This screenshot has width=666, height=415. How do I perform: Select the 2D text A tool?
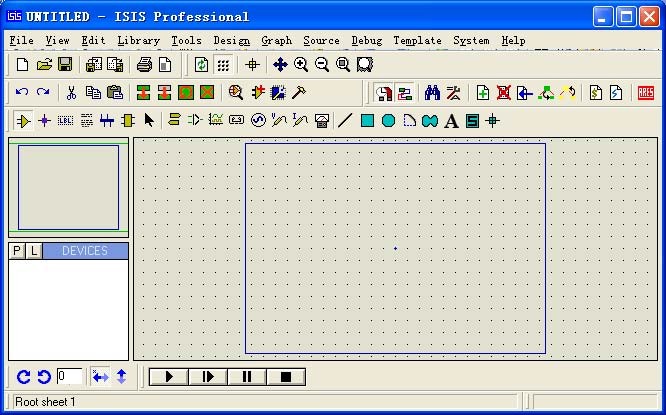coord(451,121)
